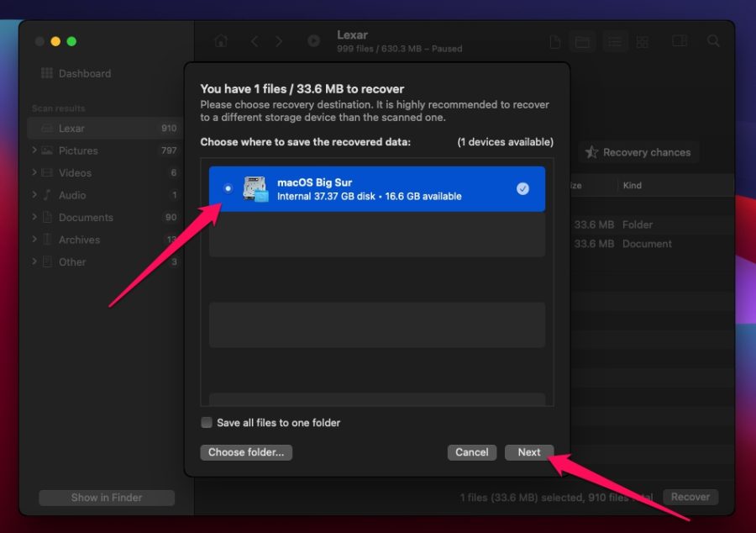
Task: Expand the Other chevron
Action: (x=34, y=261)
